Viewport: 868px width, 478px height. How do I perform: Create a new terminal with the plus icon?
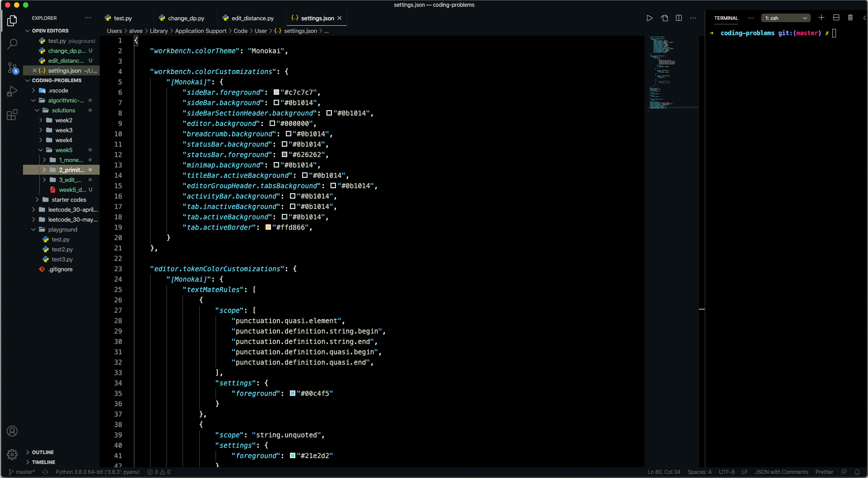click(821, 18)
